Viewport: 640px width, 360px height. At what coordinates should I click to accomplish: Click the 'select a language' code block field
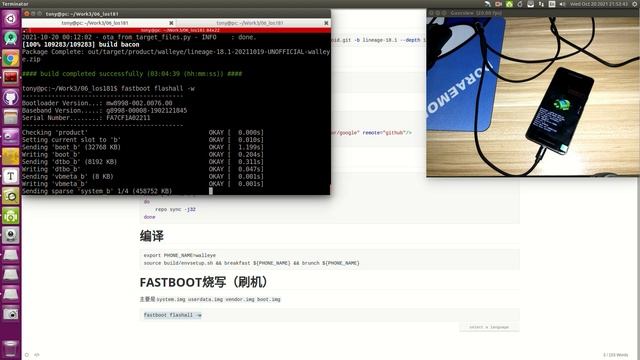pos(489,327)
